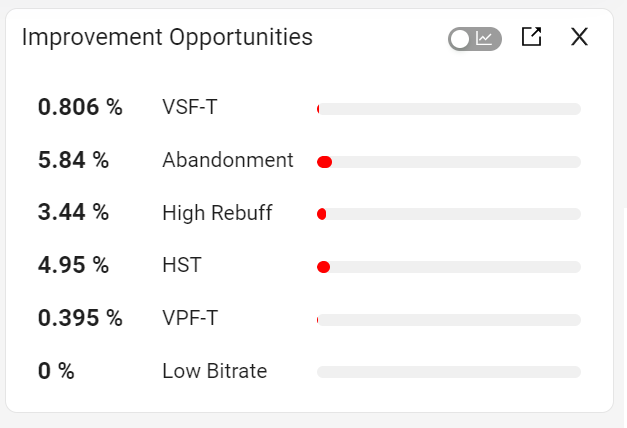
Task: Close the Improvement Opportunities panel
Action: (580, 38)
